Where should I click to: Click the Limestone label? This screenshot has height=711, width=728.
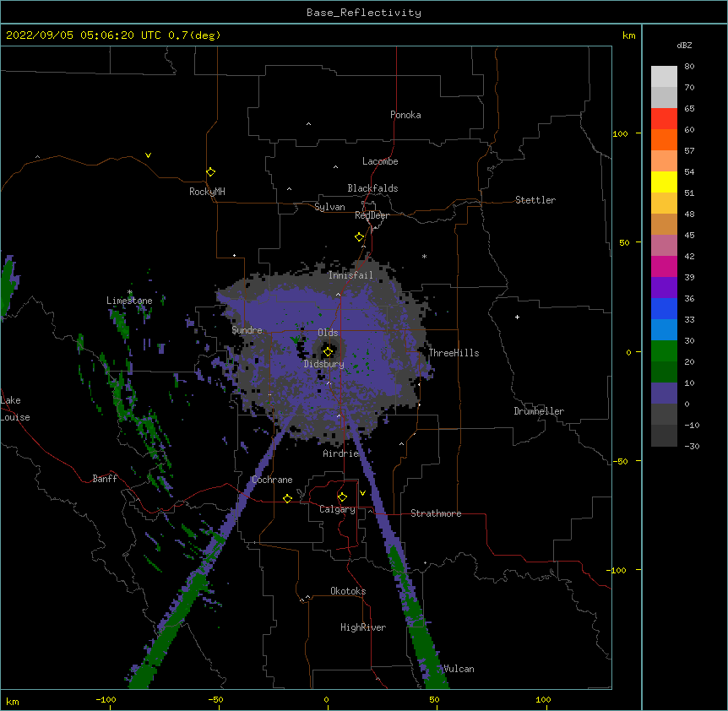click(x=129, y=301)
